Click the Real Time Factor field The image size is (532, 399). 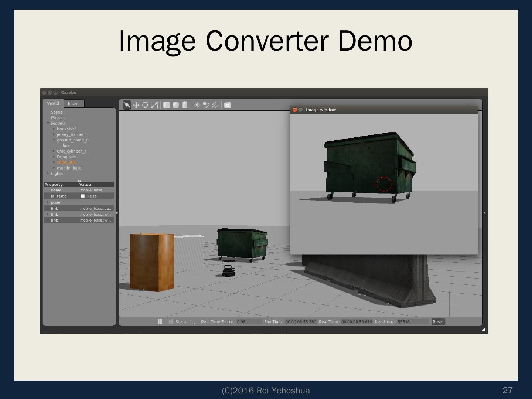tap(249, 322)
